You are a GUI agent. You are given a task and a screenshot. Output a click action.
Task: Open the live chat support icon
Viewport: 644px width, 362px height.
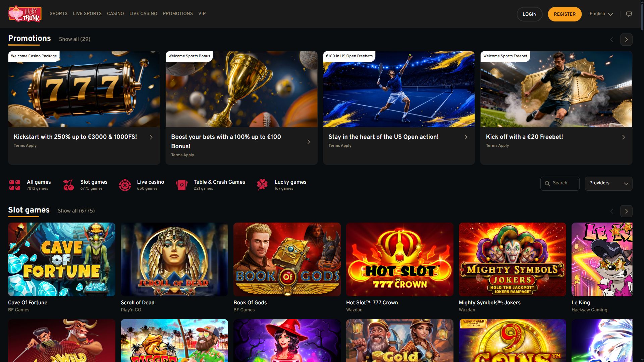(629, 14)
